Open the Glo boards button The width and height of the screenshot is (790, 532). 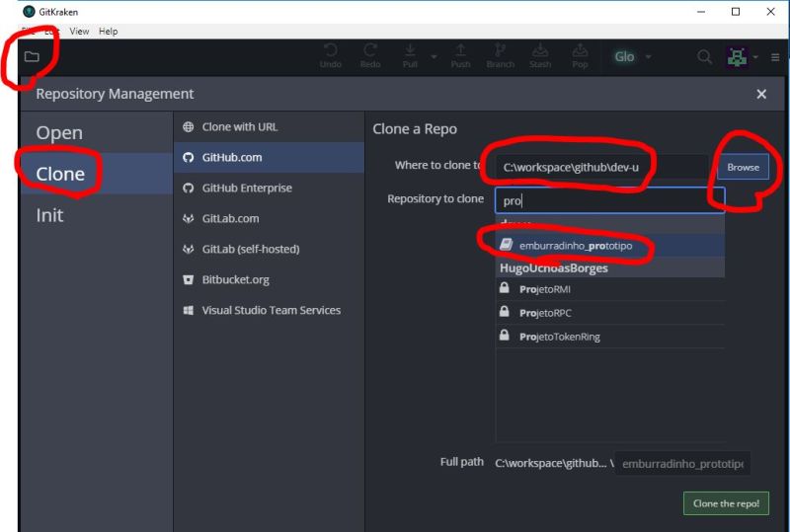[624, 56]
